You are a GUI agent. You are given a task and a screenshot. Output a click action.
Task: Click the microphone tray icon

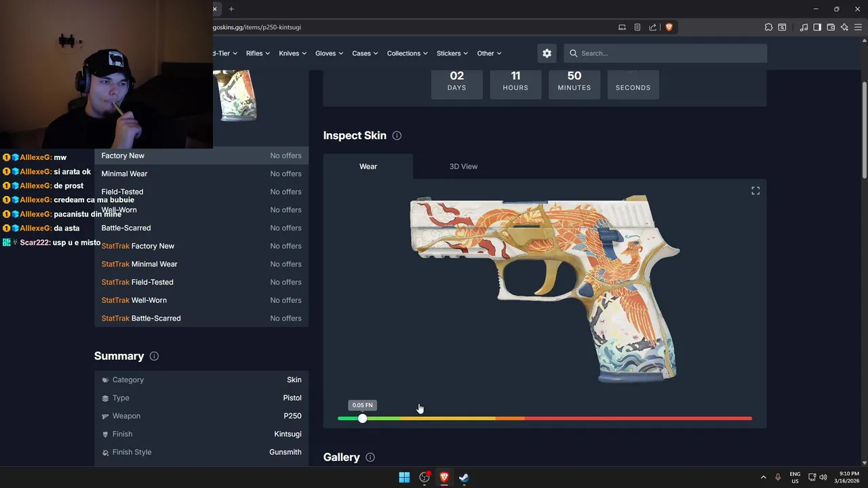coord(778,477)
